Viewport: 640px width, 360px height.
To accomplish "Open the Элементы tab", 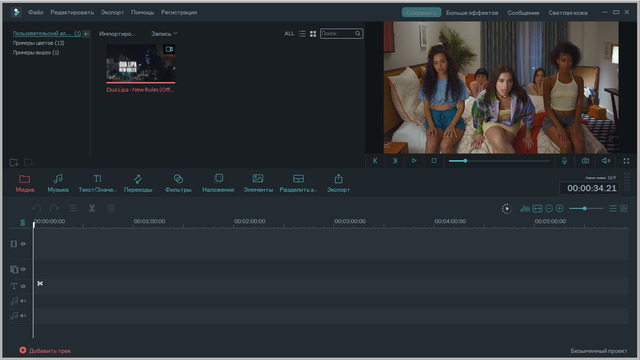I will point(258,183).
